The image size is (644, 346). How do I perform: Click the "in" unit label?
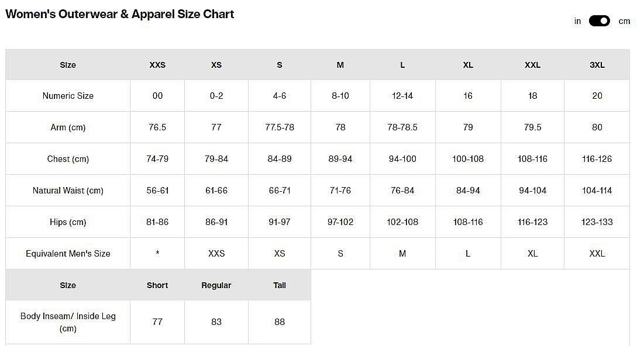click(577, 21)
